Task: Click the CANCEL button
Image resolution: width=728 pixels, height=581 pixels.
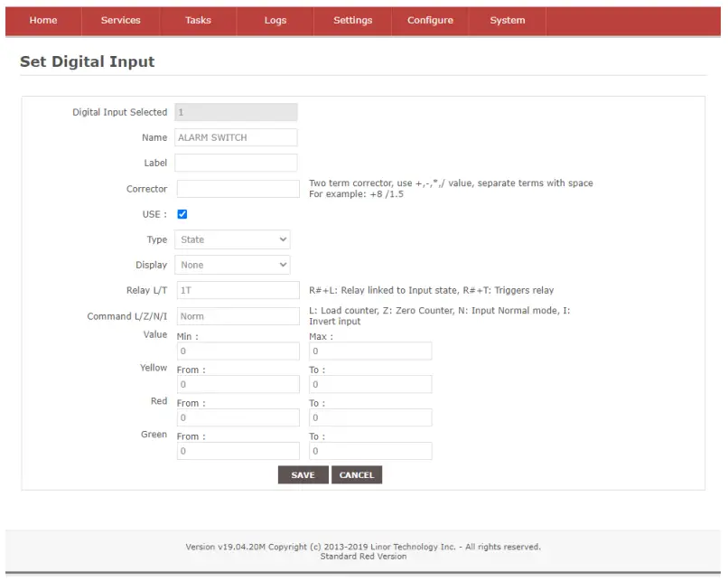Action: tap(357, 475)
